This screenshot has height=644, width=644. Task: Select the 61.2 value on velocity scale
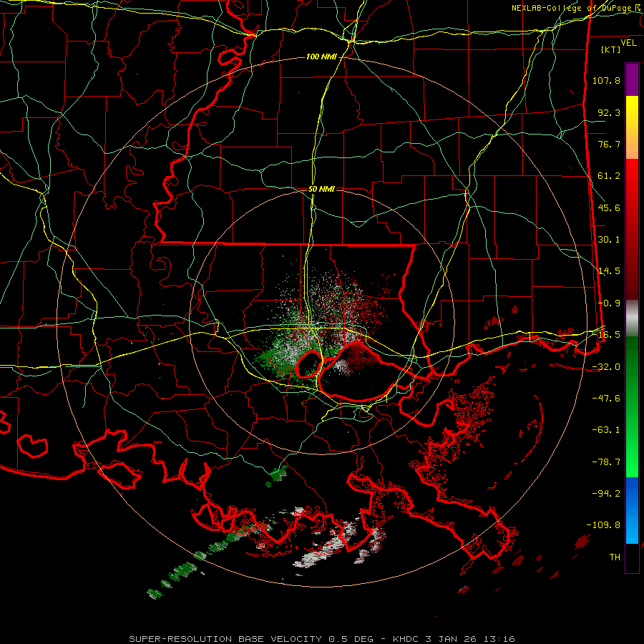pos(609,176)
